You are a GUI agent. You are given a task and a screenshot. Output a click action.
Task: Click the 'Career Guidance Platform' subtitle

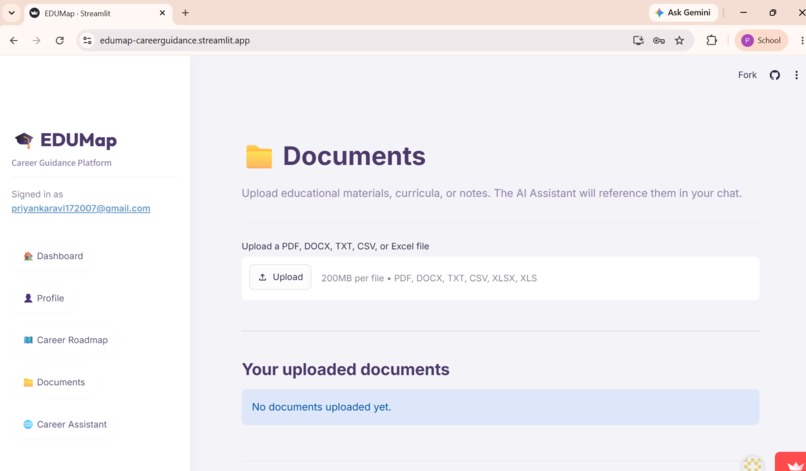click(x=61, y=162)
